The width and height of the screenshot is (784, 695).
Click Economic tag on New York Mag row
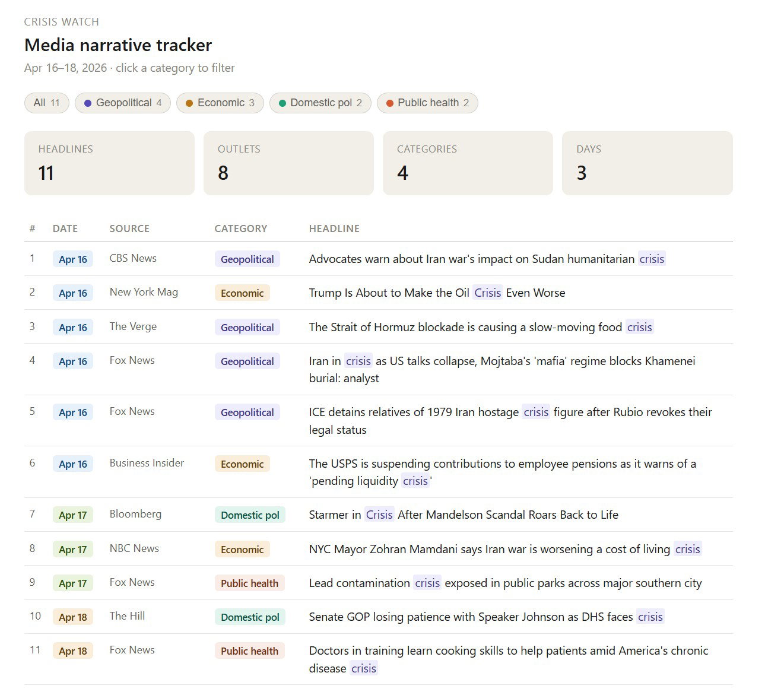(x=242, y=293)
